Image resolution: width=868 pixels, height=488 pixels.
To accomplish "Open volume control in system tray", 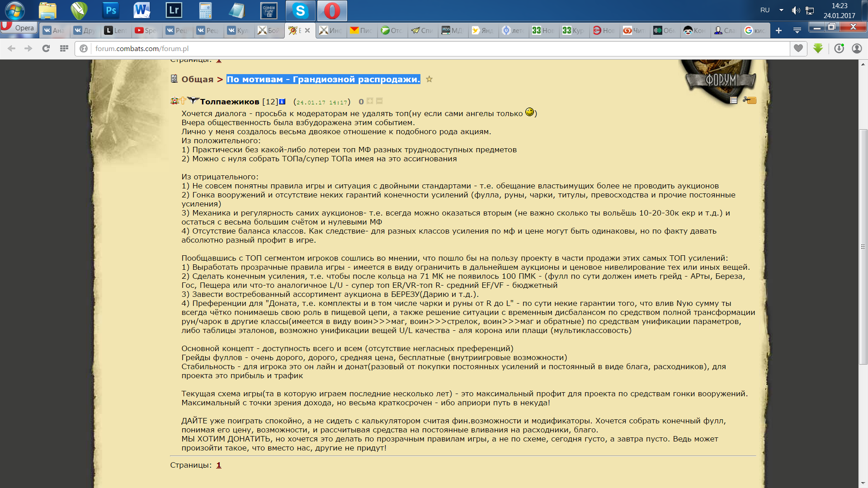I will click(796, 10).
